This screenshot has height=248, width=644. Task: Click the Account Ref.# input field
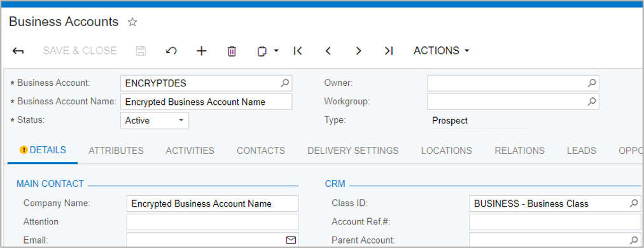[x=555, y=222]
